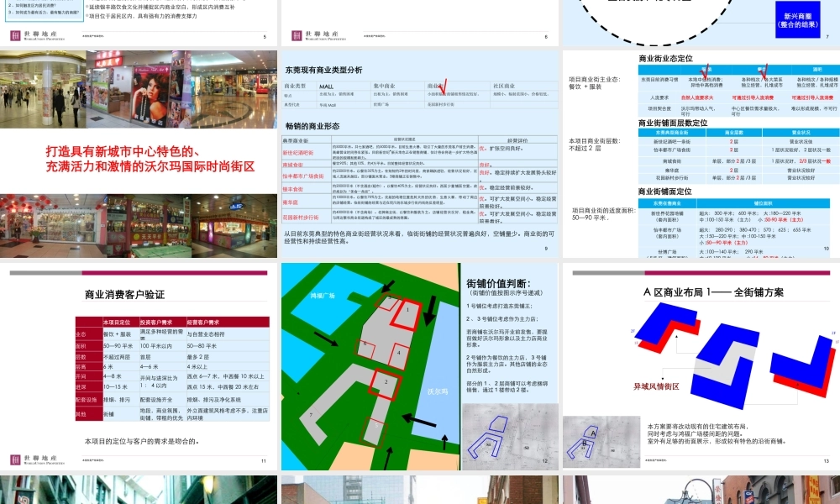Screen dimensions: 840x504
Task: Click the blue 新兴商圈 box on slide 7
Action: (798, 20)
